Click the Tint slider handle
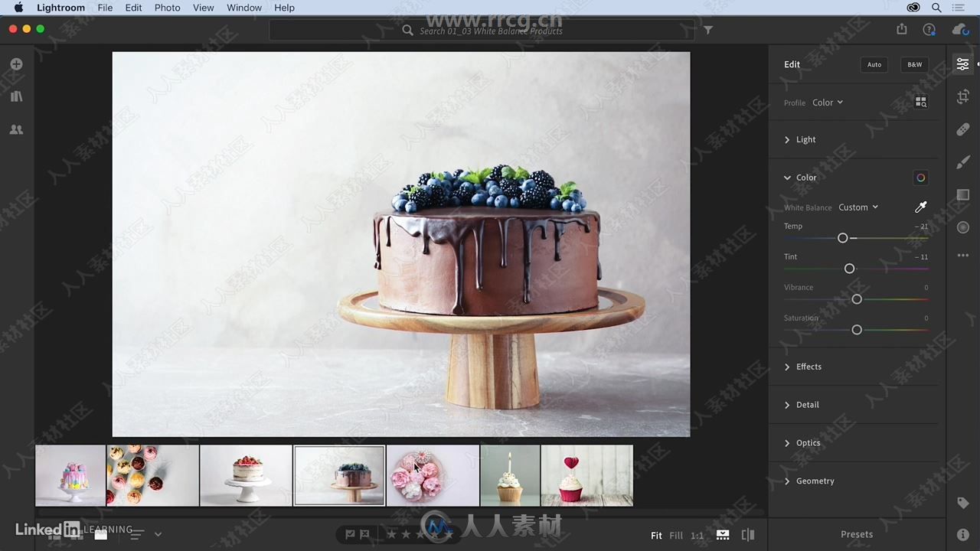The width and height of the screenshot is (980, 551). pos(849,269)
